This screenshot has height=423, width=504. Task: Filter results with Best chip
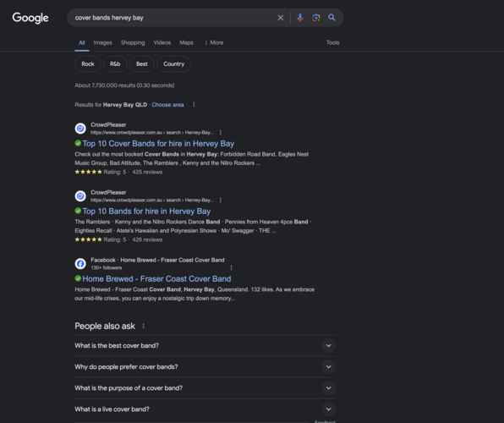click(x=142, y=64)
